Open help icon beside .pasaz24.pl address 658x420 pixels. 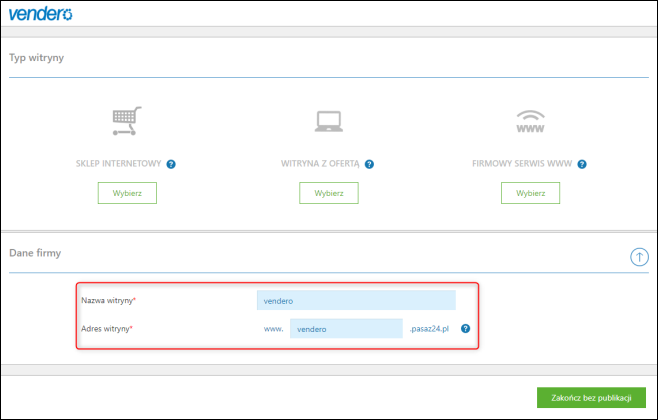[465, 329]
